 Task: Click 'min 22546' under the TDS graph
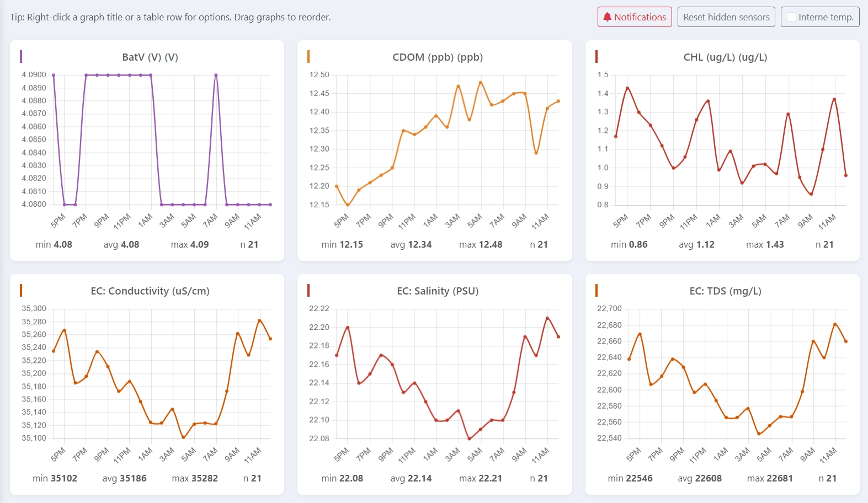630,478
